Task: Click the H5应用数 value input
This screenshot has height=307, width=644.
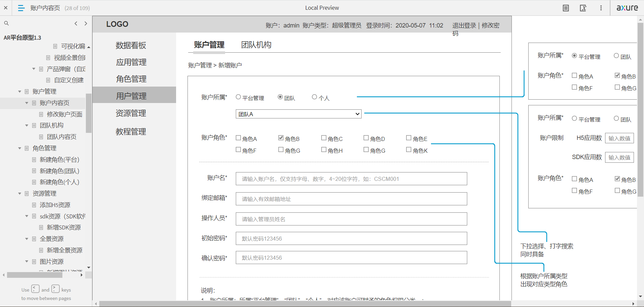Action: click(620, 138)
